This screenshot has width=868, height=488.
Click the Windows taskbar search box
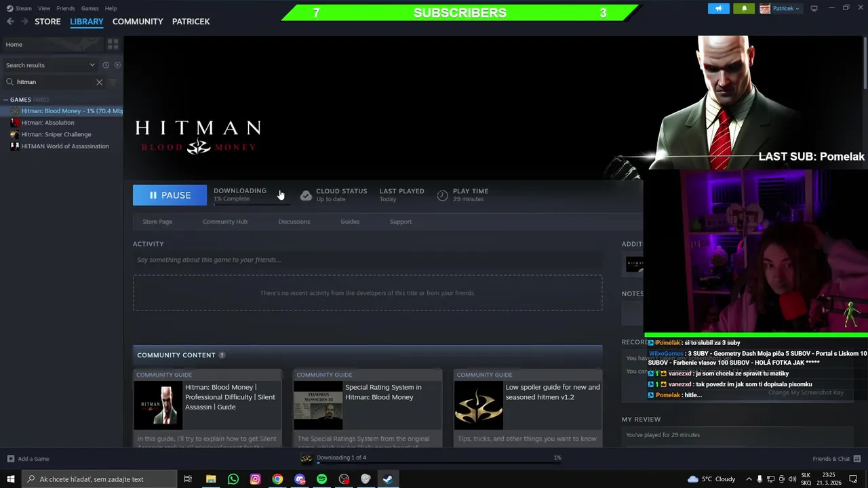(x=100, y=479)
